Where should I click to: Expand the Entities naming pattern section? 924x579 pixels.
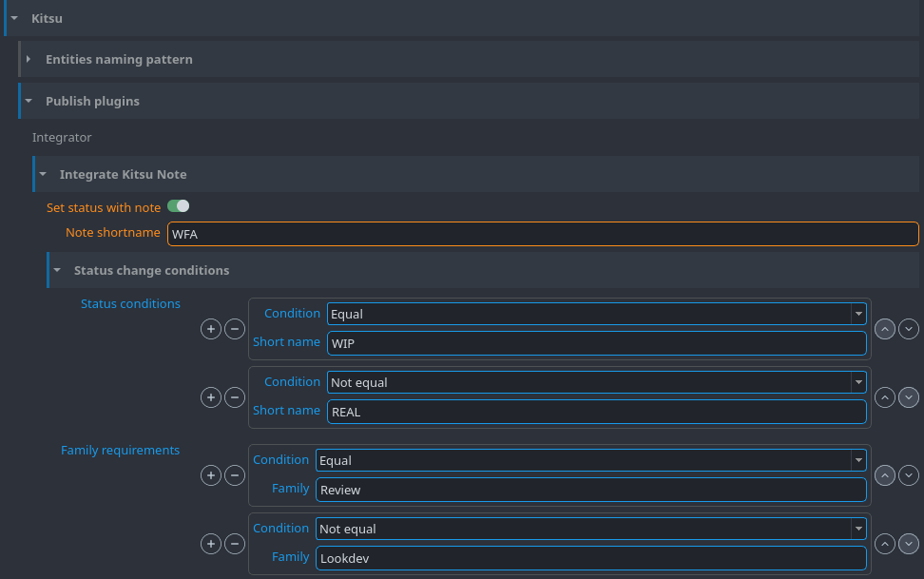(28, 59)
